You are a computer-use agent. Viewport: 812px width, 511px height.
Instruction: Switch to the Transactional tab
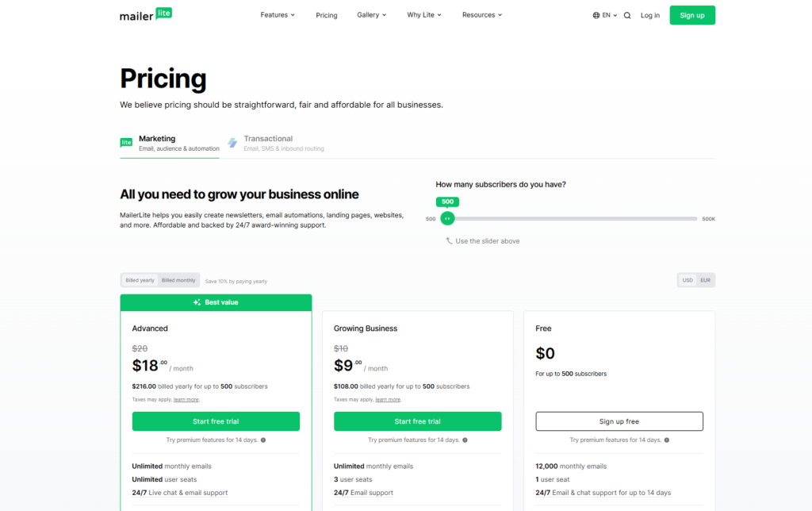[x=268, y=138]
